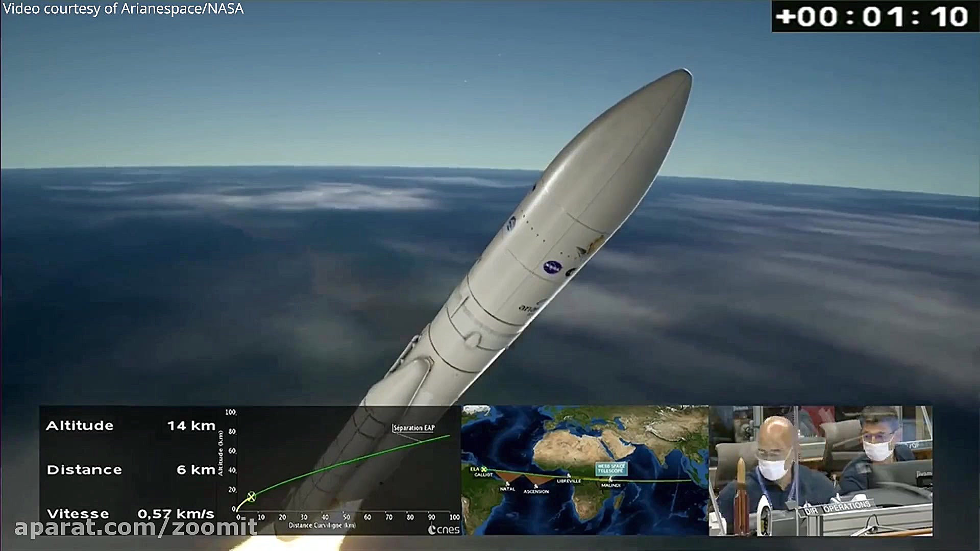Click the DIR OPERATIONS desk sign
This screenshot has height=551, width=980.
pos(837,508)
